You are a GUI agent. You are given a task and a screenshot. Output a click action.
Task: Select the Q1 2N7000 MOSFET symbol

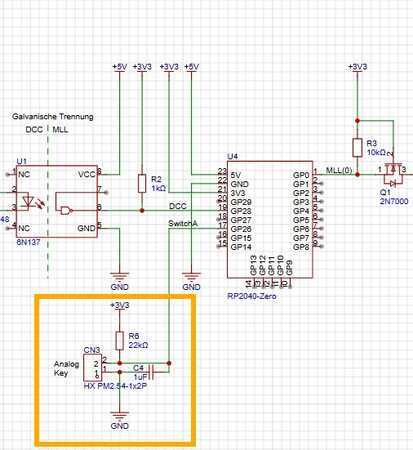pos(393,174)
